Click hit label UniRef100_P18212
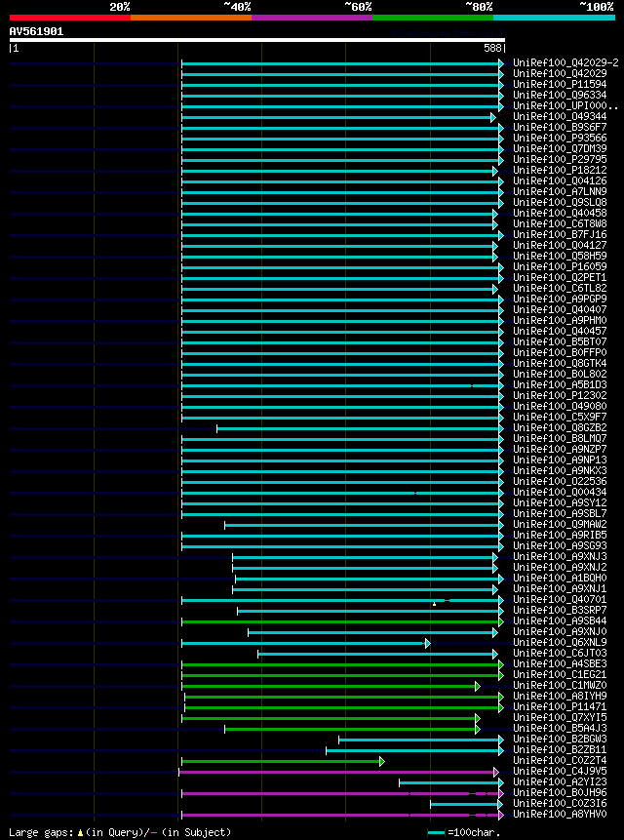Screen dimensions: 624x840 (560, 171)
